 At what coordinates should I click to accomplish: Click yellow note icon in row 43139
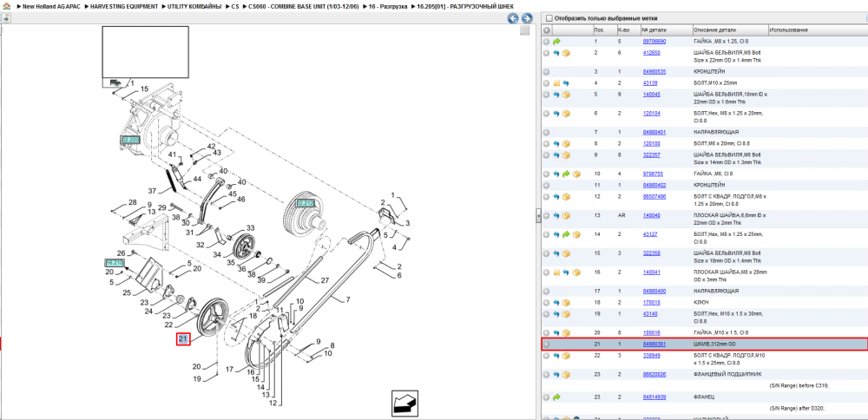click(556, 83)
